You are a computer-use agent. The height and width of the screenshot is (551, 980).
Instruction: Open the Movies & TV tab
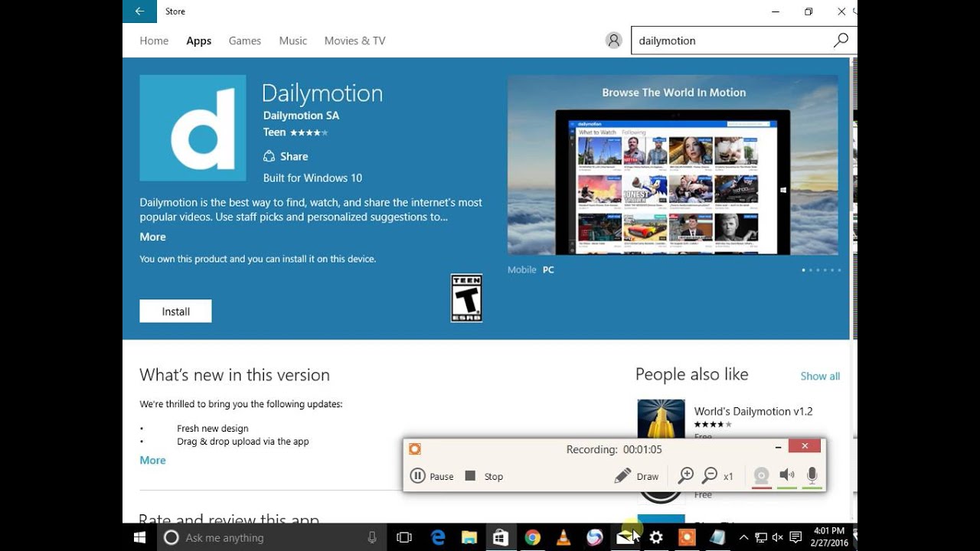tap(354, 41)
